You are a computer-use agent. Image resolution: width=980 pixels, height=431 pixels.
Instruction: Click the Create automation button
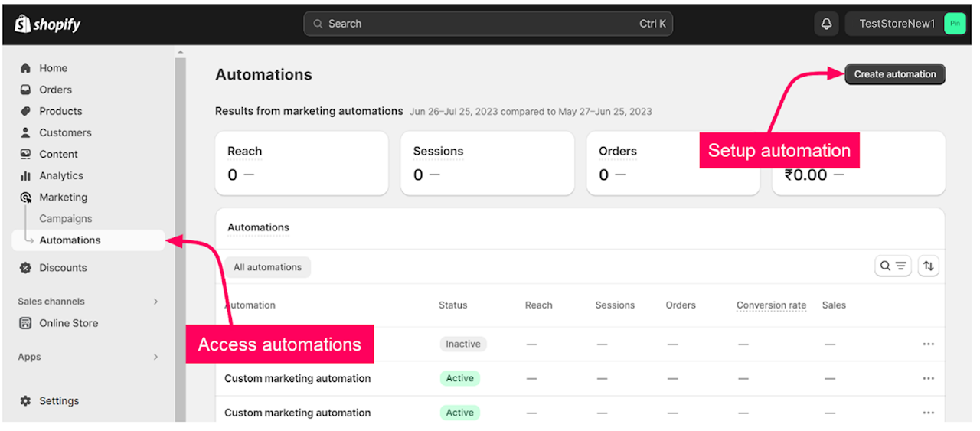pyautogui.click(x=894, y=74)
